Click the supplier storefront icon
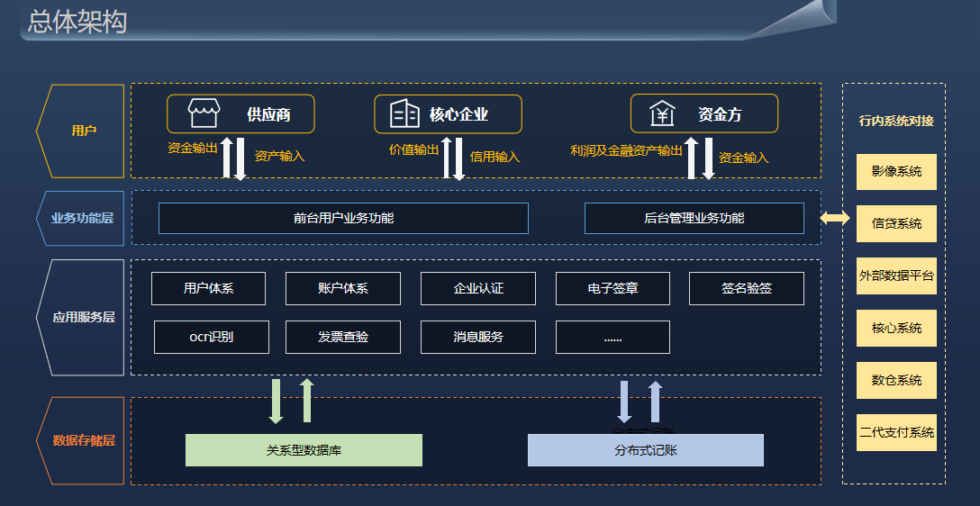Image resolution: width=980 pixels, height=506 pixels. (204, 113)
